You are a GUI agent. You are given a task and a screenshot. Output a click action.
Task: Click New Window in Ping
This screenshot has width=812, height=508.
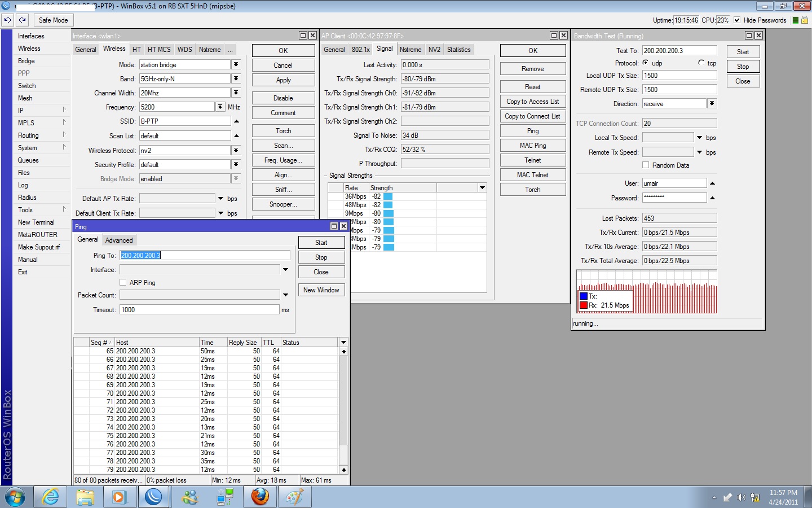click(321, 290)
